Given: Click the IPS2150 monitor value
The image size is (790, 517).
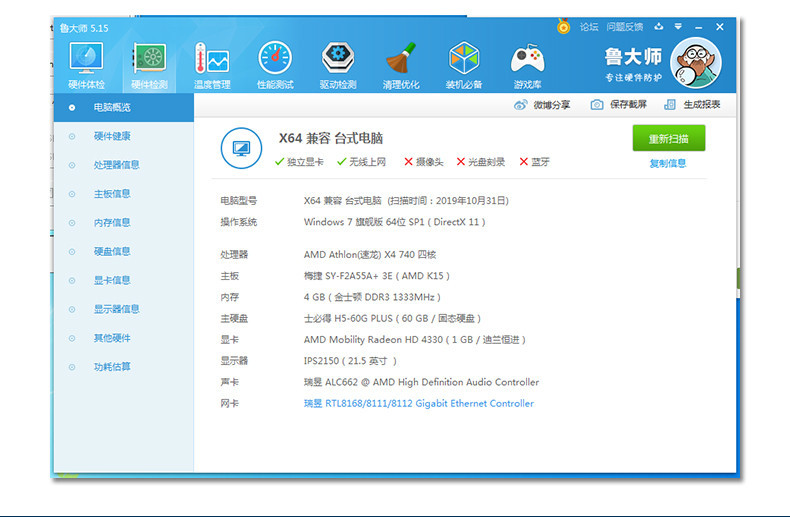Looking at the screenshot, I should tap(350, 361).
